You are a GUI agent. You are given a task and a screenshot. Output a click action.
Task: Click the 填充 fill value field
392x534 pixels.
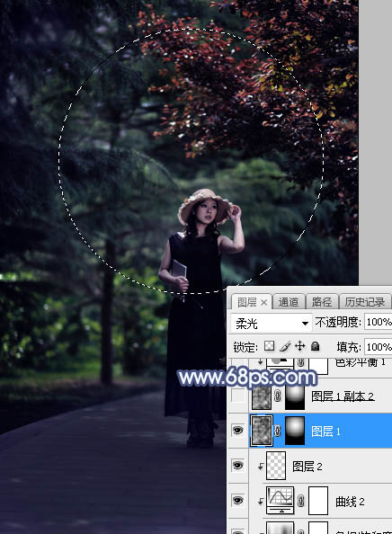(x=378, y=347)
